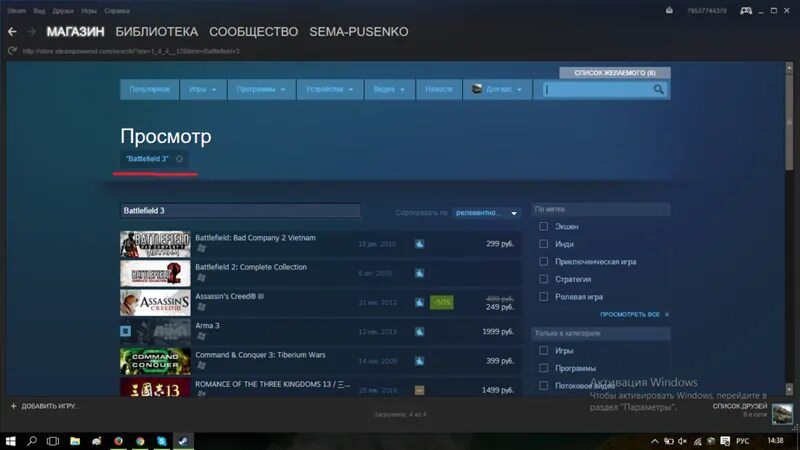Expand the Устройства dropdown in the store nav
This screenshot has width=800, height=450.
tap(329, 89)
